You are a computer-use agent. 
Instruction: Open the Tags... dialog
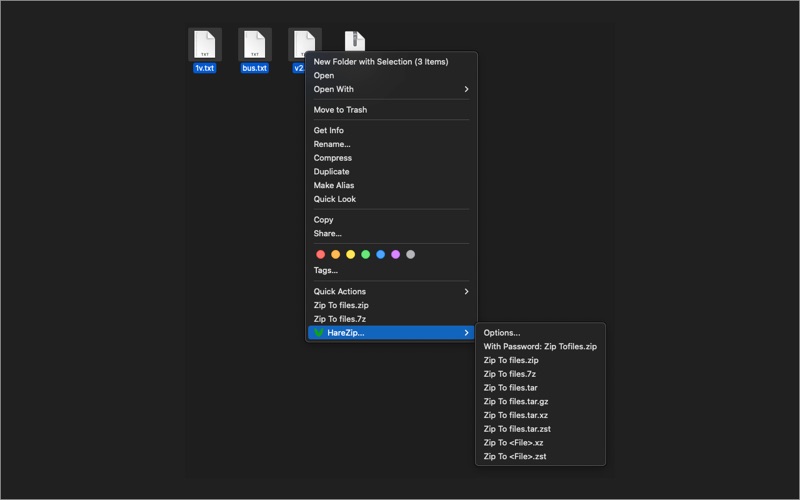pos(391,270)
